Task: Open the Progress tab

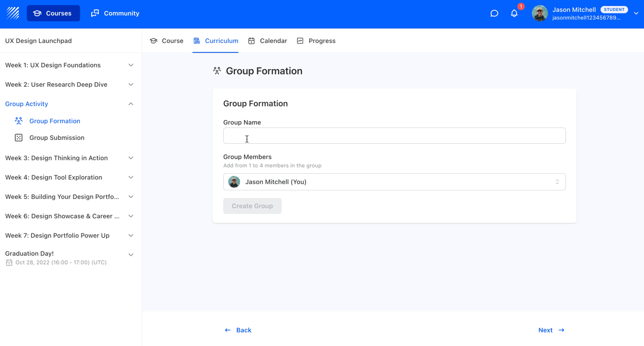Action: (x=316, y=41)
